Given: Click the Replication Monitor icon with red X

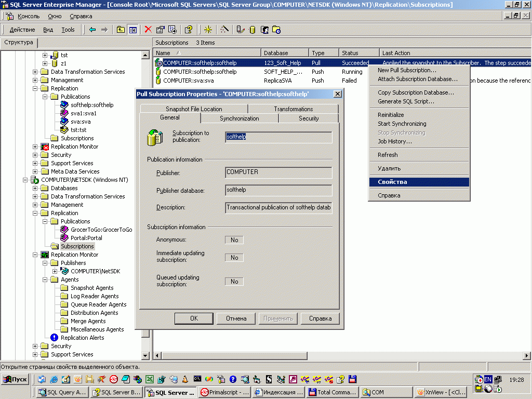Looking at the screenshot, I should (45, 147).
